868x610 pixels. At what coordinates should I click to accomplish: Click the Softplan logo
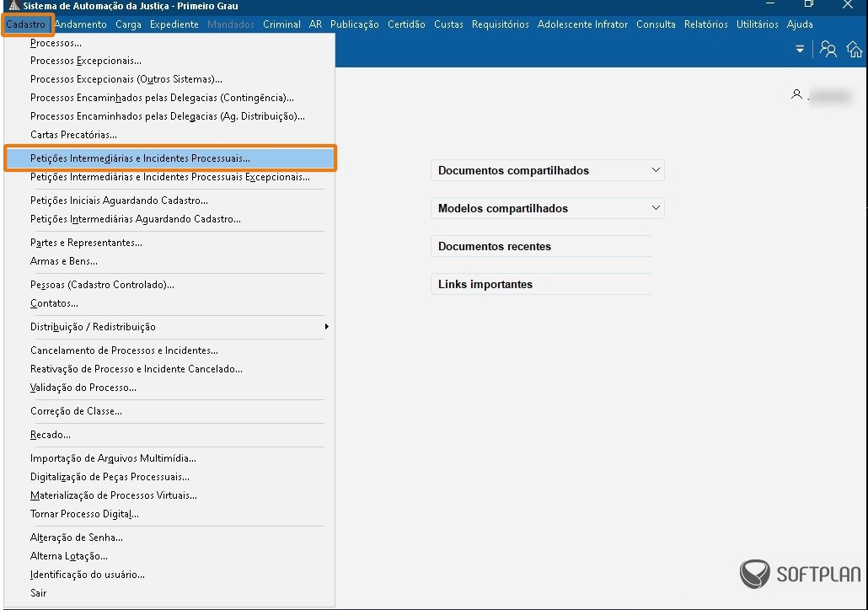[x=800, y=574]
